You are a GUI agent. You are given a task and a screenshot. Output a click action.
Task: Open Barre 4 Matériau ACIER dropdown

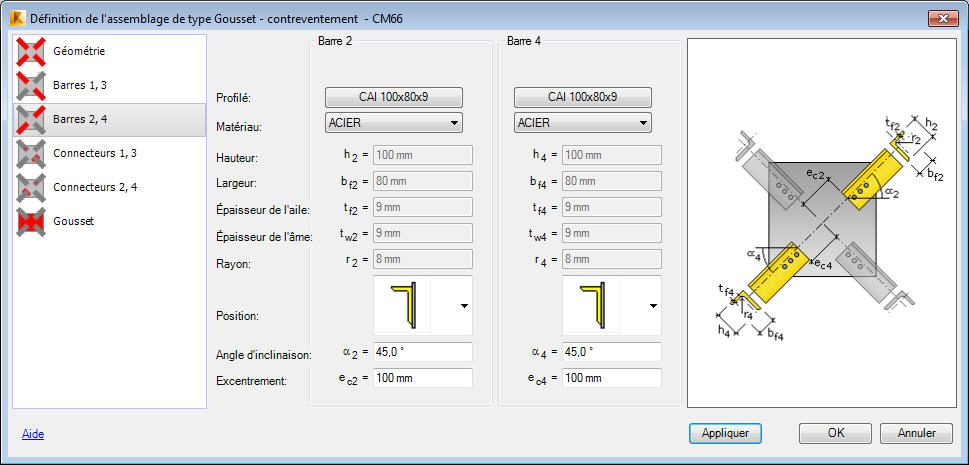coord(583,122)
